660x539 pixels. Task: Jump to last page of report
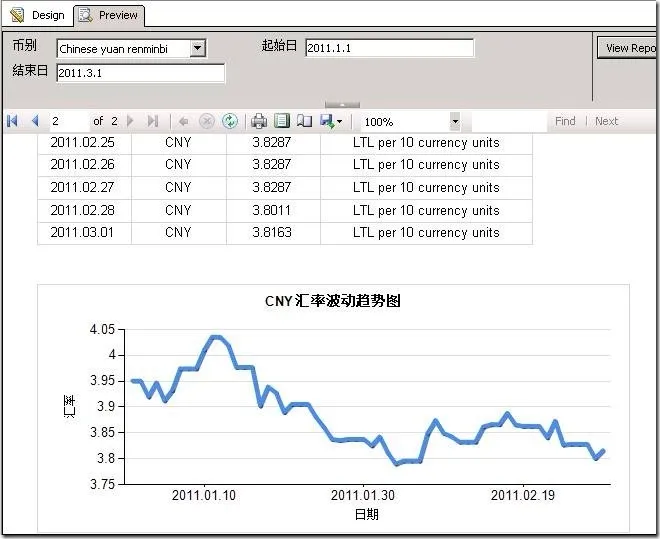(153, 121)
